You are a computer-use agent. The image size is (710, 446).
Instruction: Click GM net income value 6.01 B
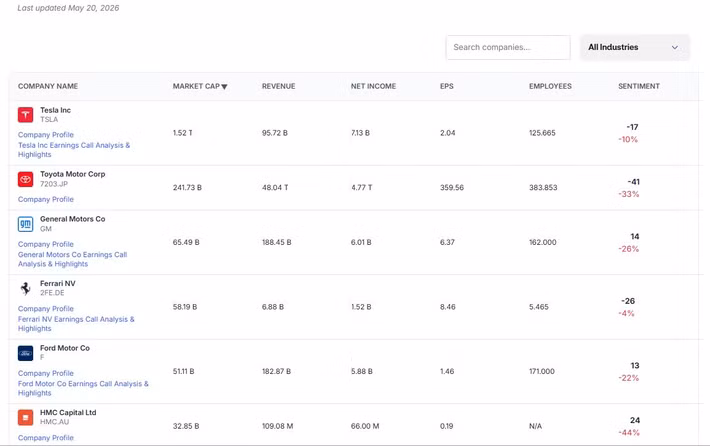point(361,242)
